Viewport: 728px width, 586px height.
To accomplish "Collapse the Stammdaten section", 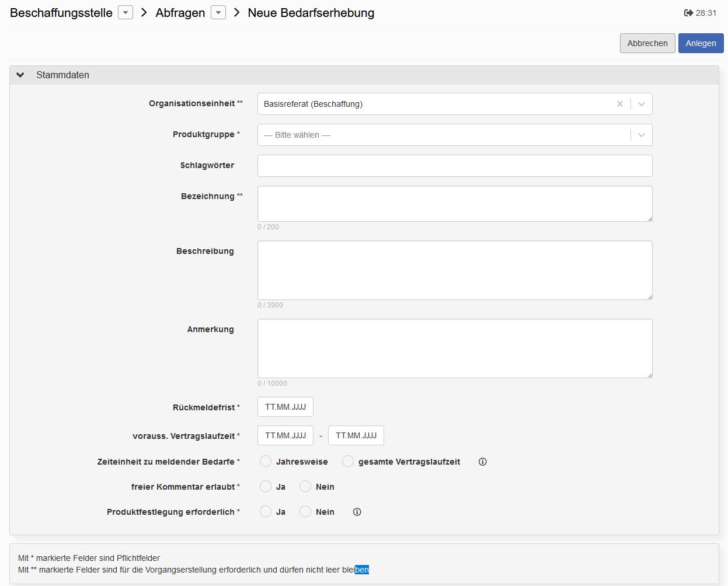I will [20, 75].
